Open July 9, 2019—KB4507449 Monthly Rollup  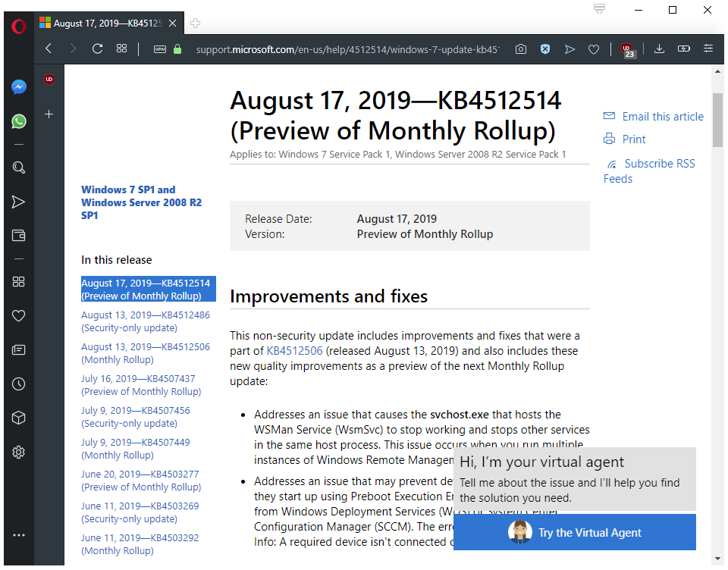pyautogui.click(x=136, y=449)
